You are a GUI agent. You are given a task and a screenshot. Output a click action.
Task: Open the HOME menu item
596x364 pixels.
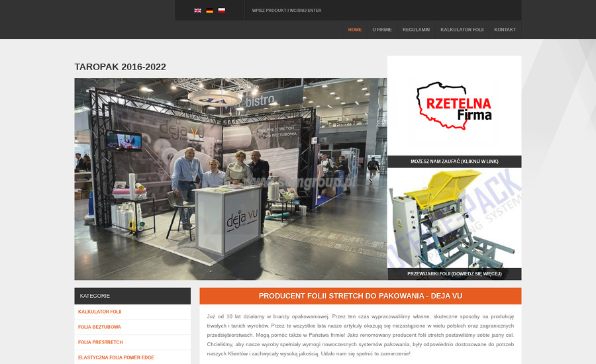[355, 30]
